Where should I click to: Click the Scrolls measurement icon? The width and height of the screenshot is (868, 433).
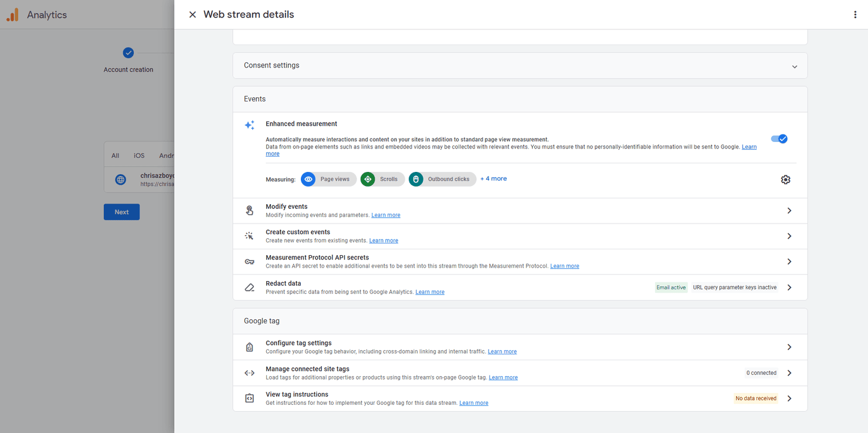coord(368,179)
